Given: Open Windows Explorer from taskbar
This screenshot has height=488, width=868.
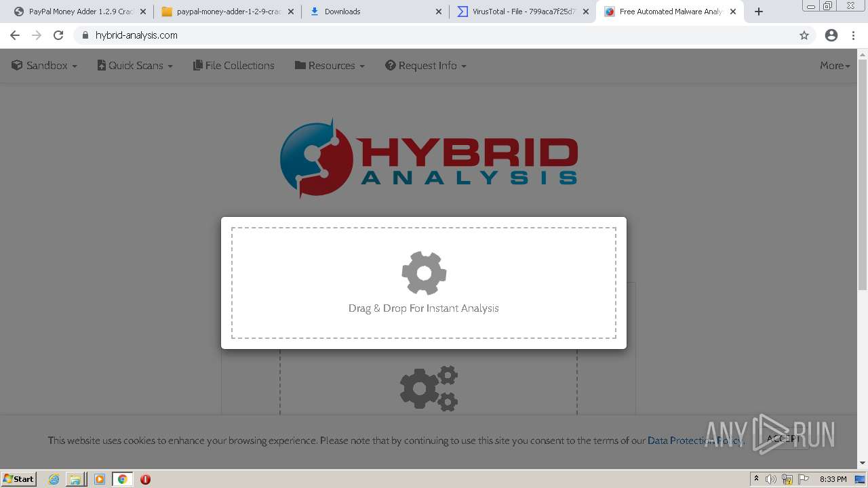Looking at the screenshot, I should pos(75,479).
